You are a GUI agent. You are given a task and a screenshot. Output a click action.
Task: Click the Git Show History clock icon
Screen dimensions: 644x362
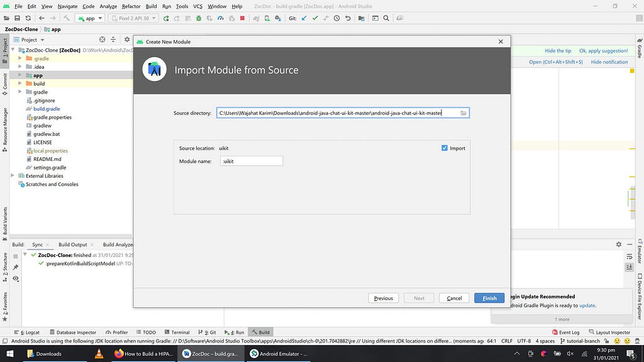(x=337, y=18)
